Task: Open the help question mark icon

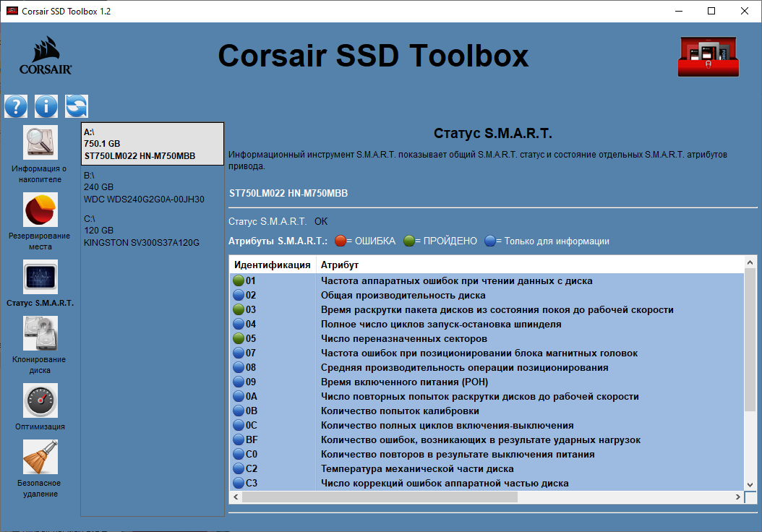Action: (x=16, y=106)
